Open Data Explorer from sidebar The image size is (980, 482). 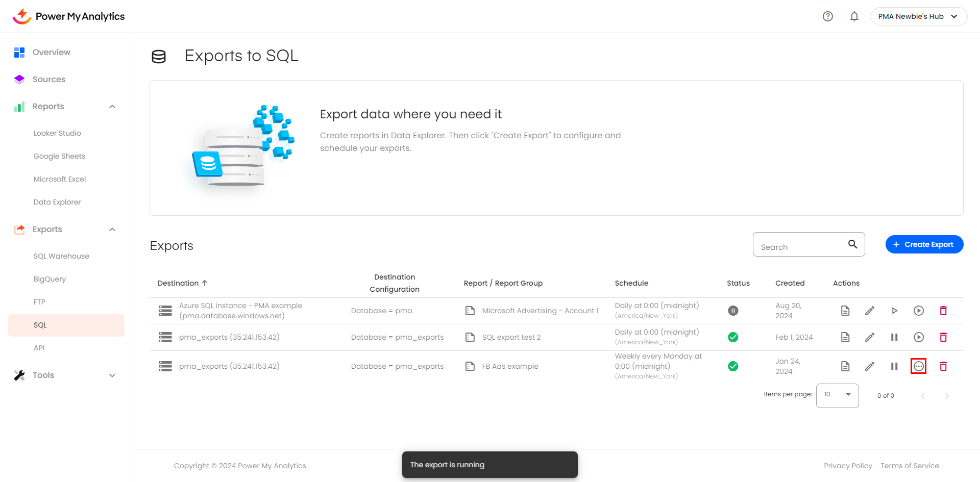57,202
